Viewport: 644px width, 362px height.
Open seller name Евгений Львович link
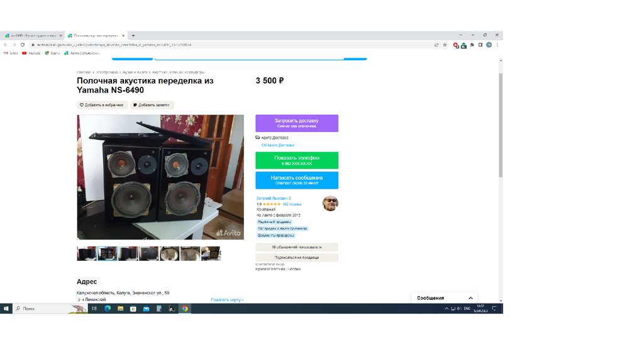(274, 198)
